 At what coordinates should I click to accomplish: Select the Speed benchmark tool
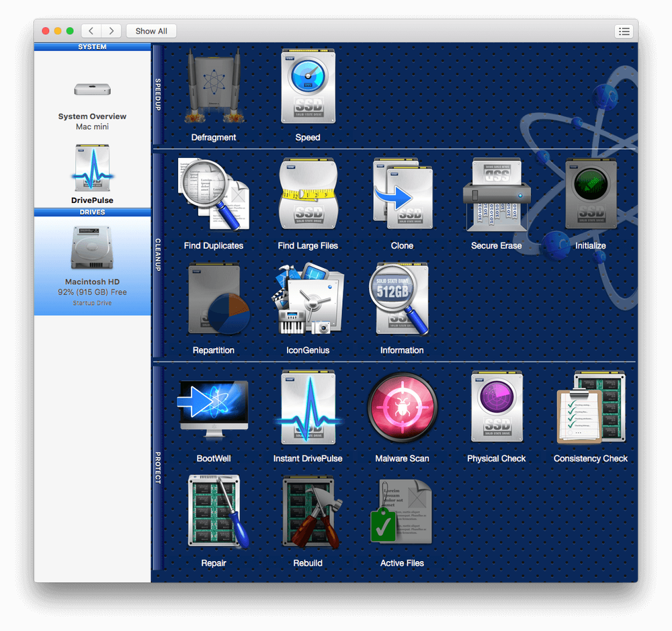click(307, 85)
